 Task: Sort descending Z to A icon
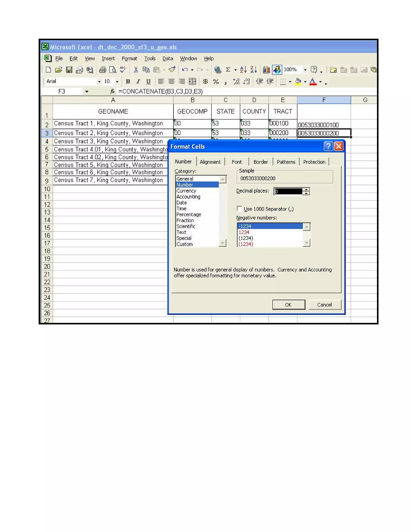(253, 70)
